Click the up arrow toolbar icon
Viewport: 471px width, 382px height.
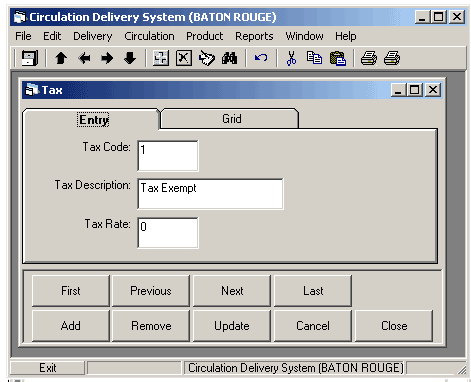61,58
